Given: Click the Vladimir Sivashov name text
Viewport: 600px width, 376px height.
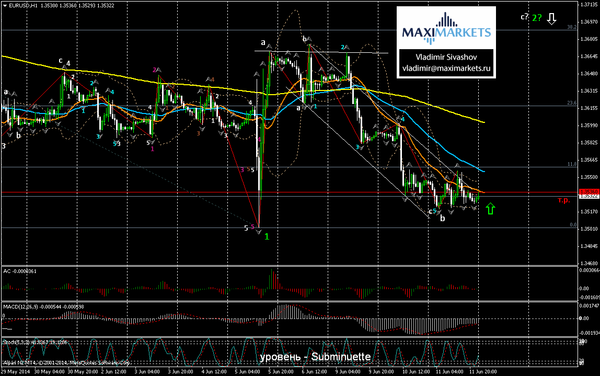Looking at the screenshot, I should (x=446, y=57).
